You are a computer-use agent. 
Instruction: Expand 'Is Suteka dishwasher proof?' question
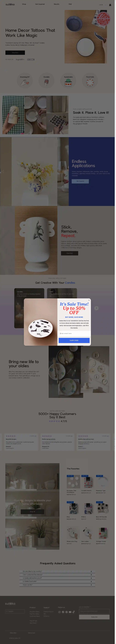point(57,578)
